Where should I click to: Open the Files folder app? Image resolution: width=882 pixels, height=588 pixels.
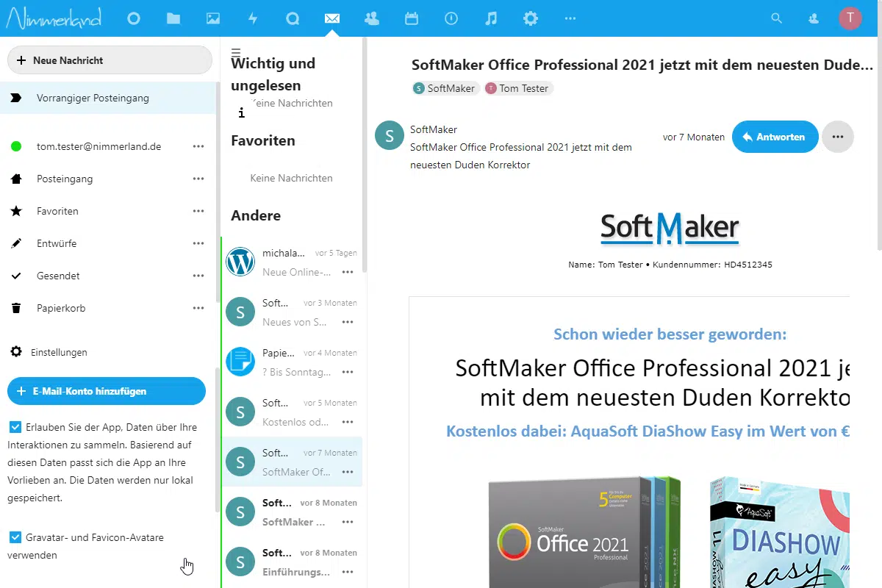(x=173, y=18)
